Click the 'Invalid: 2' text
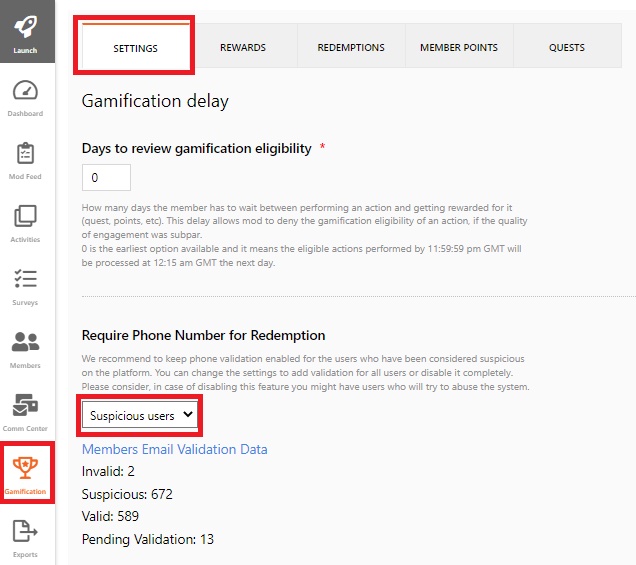Image resolution: width=636 pixels, height=565 pixels. click(108, 471)
